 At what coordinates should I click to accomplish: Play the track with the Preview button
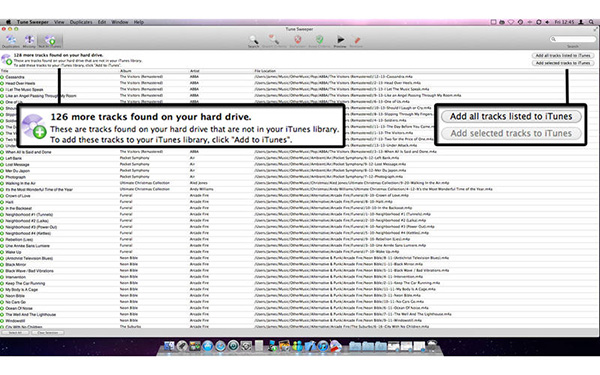tap(340, 41)
